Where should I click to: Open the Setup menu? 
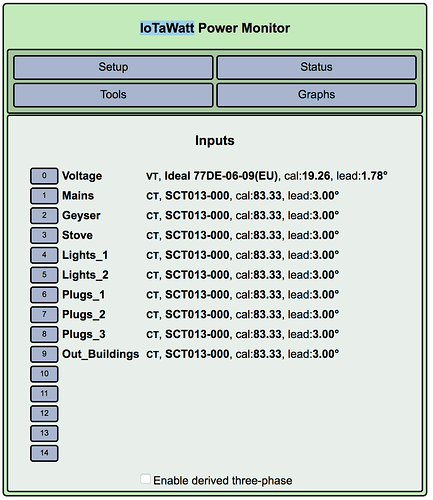[x=113, y=67]
